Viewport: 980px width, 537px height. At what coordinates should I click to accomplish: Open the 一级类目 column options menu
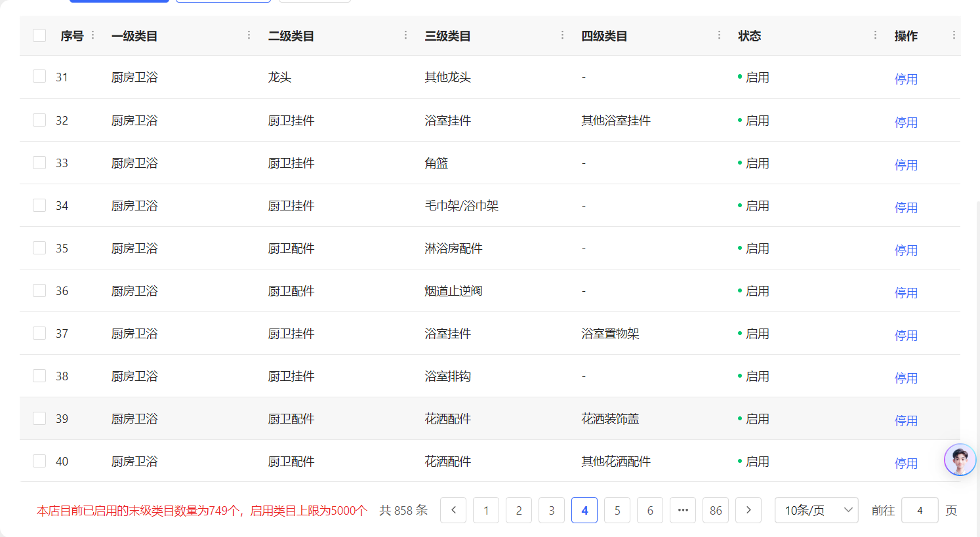tap(249, 35)
